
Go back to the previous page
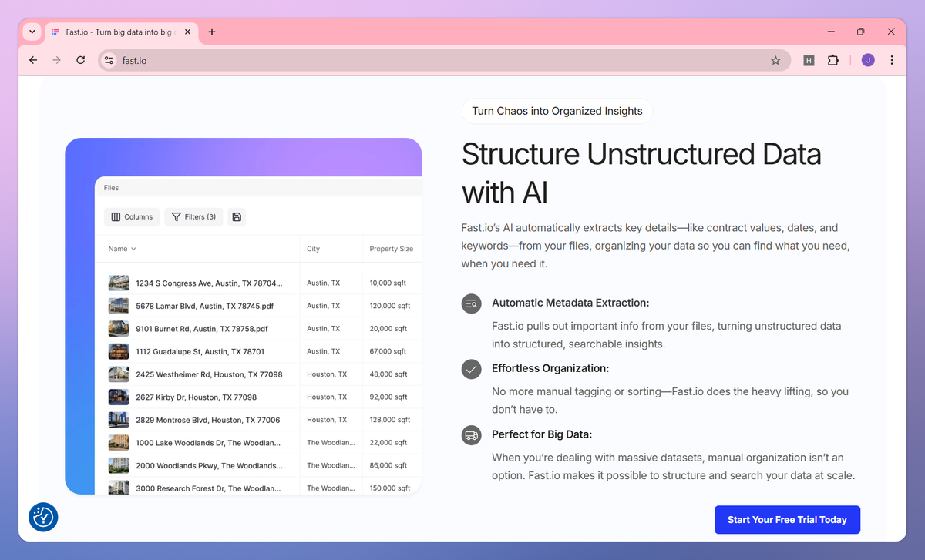point(33,60)
